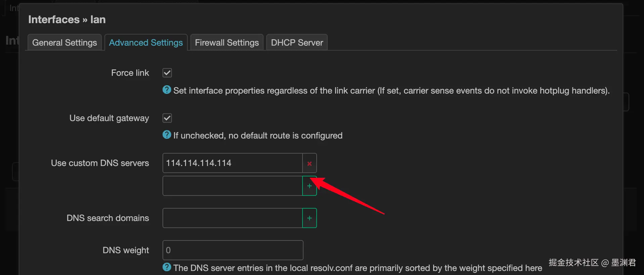Go to the DHCP Server tab
Image resolution: width=644 pixels, height=275 pixels.
click(297, 43)
